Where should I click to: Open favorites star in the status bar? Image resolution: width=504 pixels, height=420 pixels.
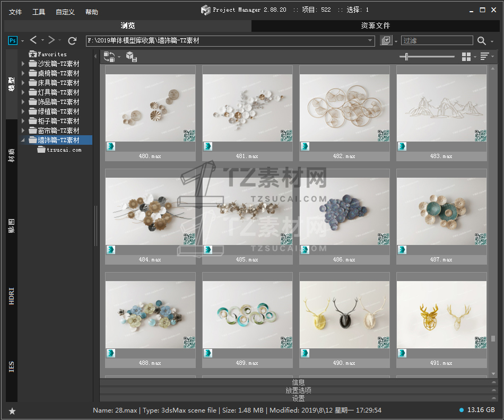point(12,411)
